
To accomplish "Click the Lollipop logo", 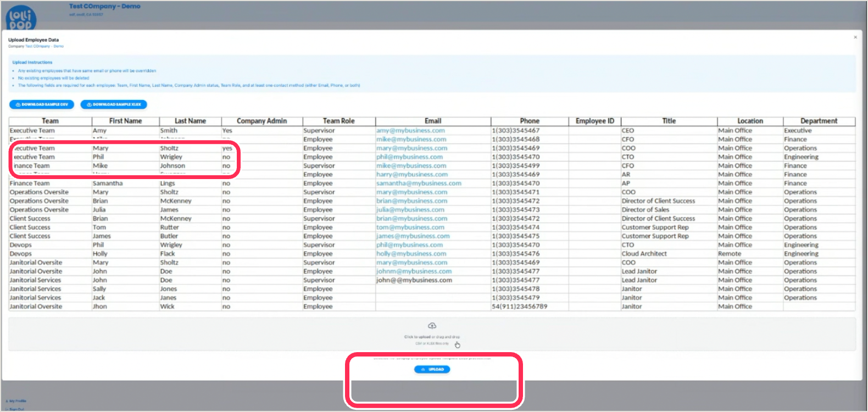I will pos(21,18).
